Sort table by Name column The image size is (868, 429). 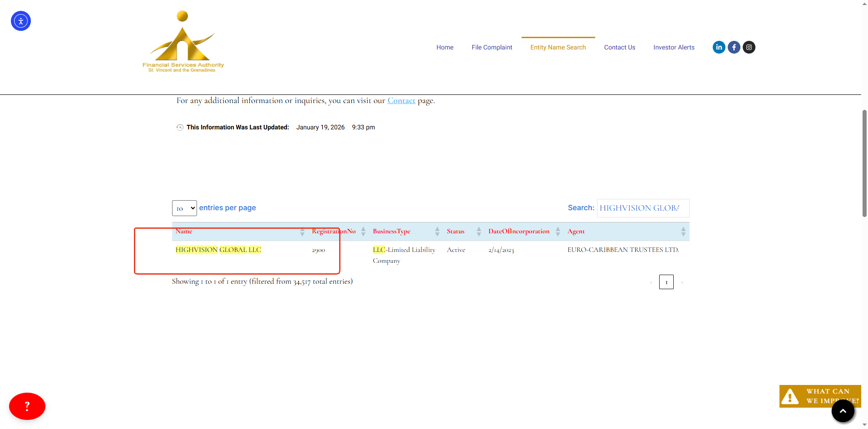click(184, 232)
